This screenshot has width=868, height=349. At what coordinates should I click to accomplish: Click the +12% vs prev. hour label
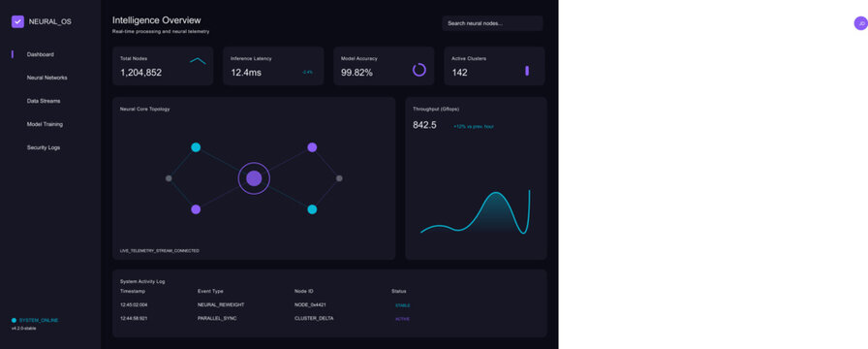(x=474, y=126)
